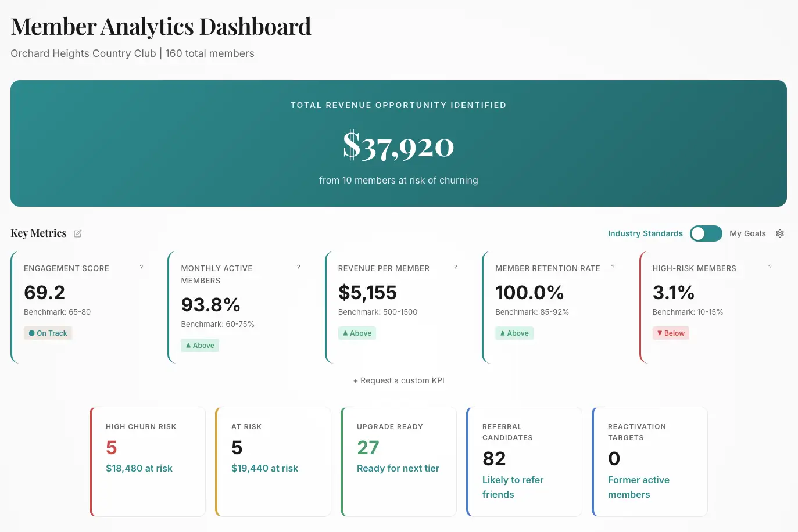Click the Monthly Active Members question mark
Image resolution: width=798 pixels, height=532 pixels.
(298, 267)
